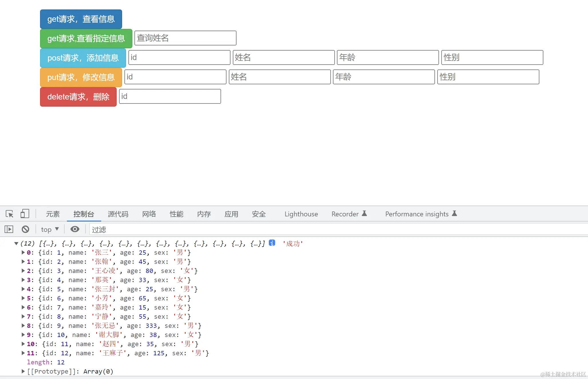Screen dimensions: 588x379
Task: Click the blue info badge beside array
Action: click(272, 243)
